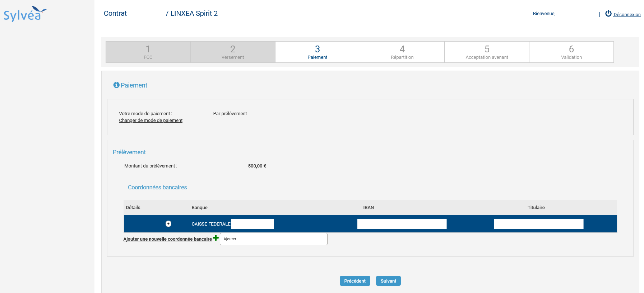Click the Déconnexion power icon
The height and width of the screenshot is (293, 644).
608,14
